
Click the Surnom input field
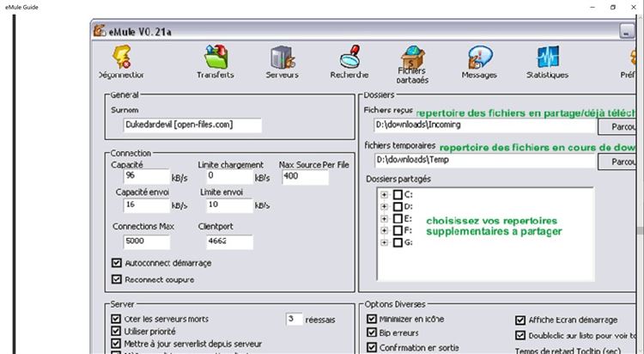pyautogui.click(x=192, y=125)
